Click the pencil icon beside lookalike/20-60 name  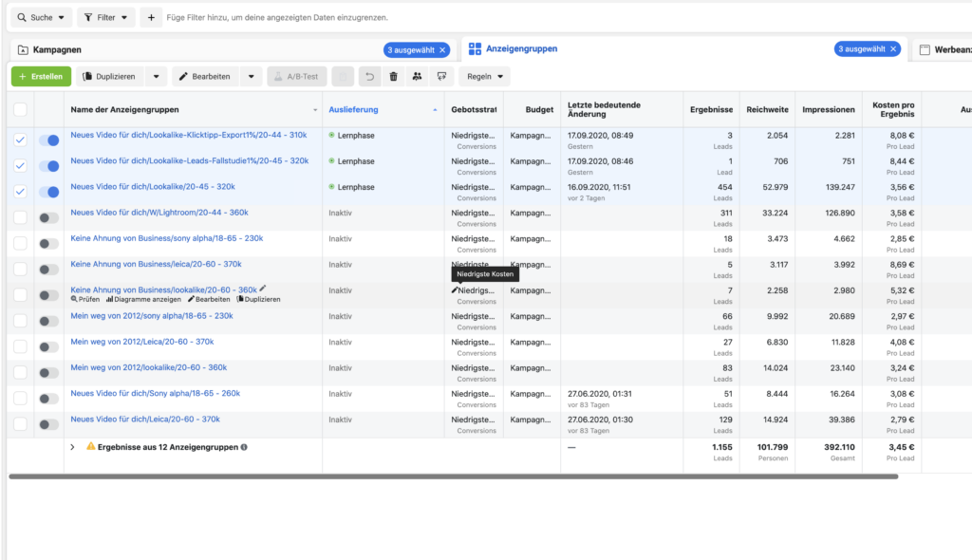263,289
